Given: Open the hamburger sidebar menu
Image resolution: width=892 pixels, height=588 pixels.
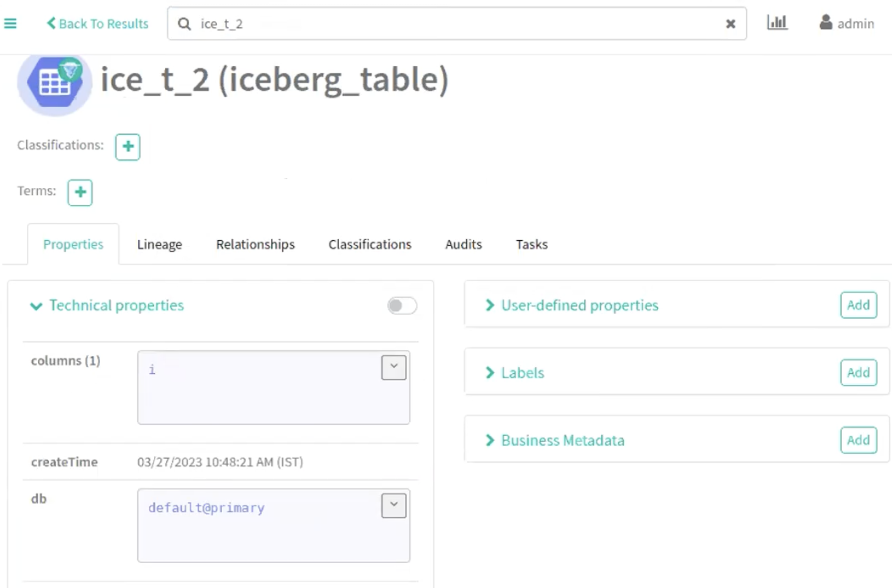Looking at the screenshot, I should tap(10, 24).
